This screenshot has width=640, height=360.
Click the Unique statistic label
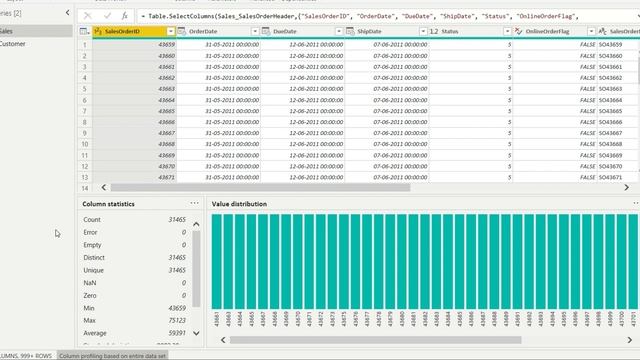(93, 270)
